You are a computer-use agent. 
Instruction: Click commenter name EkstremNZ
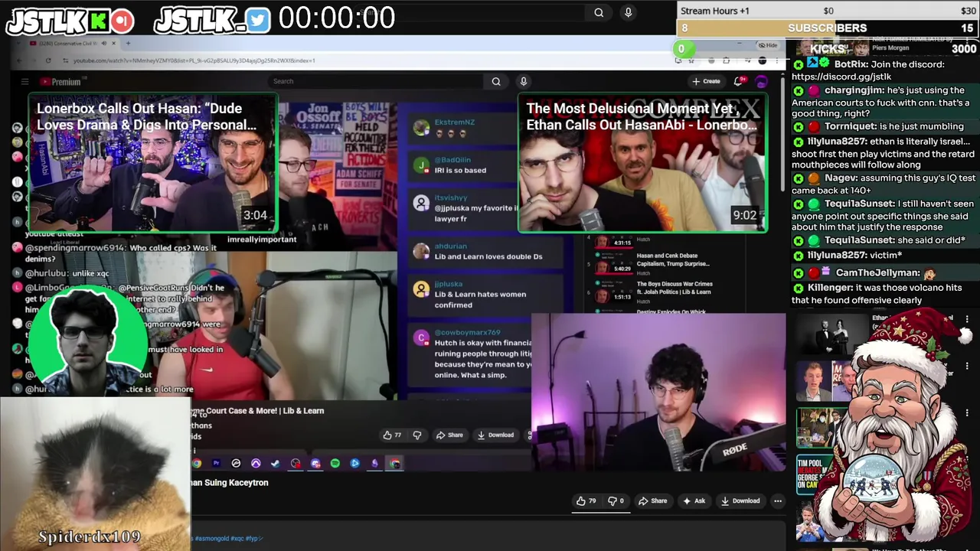[455, 122]
